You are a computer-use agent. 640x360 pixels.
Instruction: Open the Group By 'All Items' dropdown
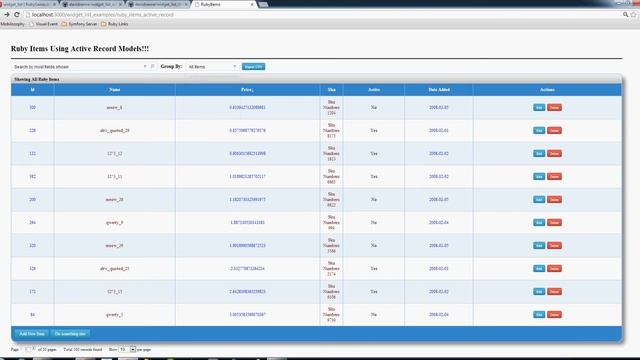point(212,66)
